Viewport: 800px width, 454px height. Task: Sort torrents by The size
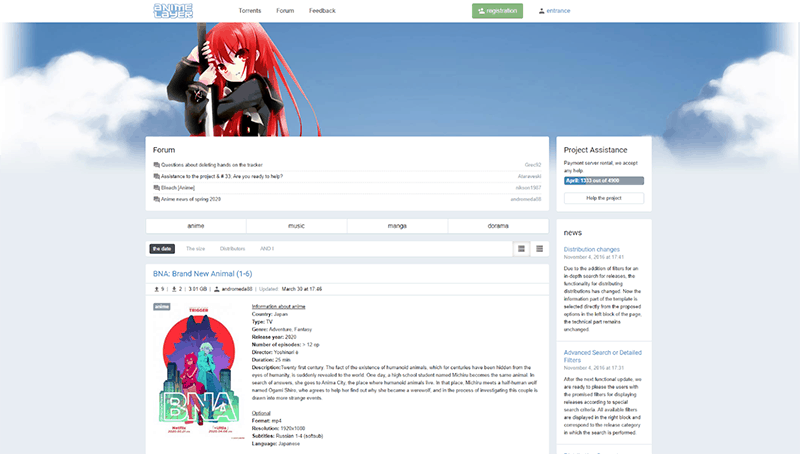195,249
